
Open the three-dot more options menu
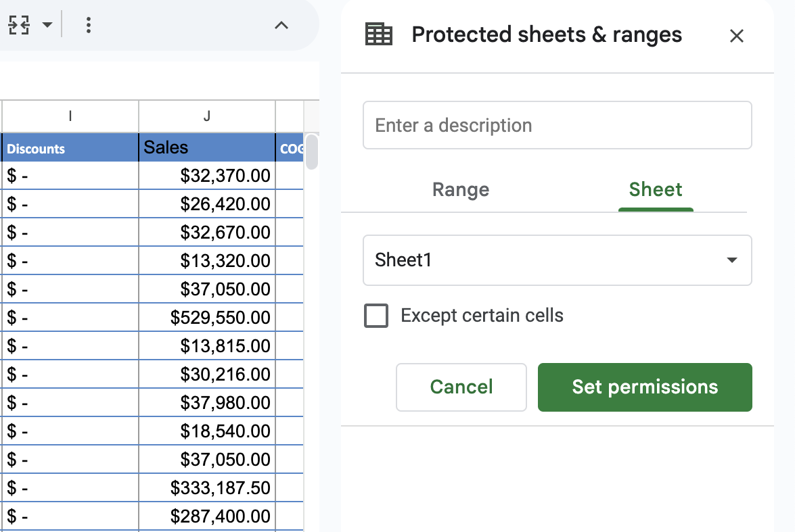pos(88,25)
